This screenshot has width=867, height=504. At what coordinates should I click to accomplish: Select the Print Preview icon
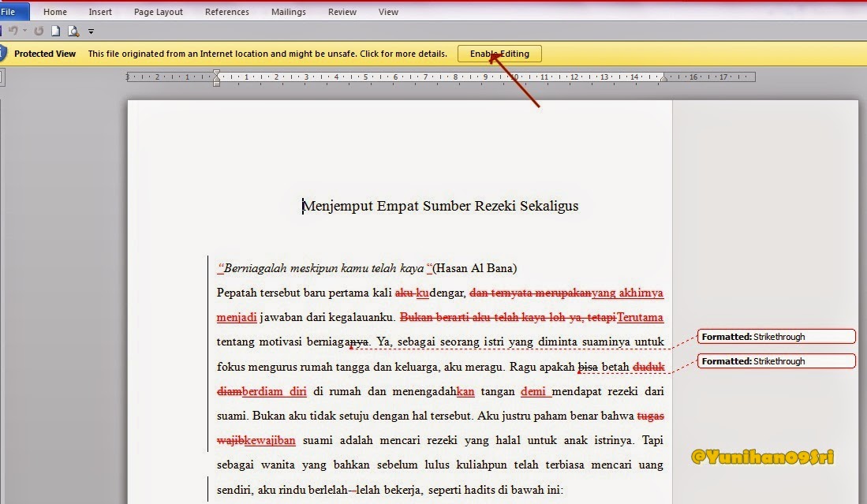tap(73, 30)
